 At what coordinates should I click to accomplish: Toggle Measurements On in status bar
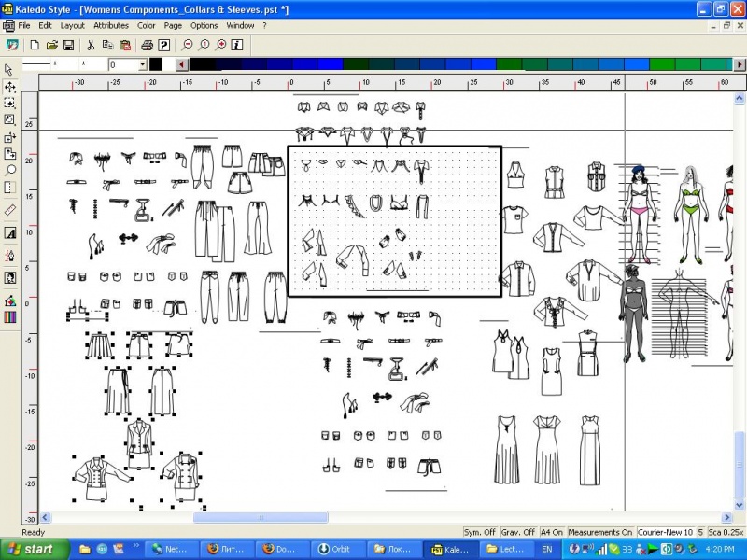tap(600, 532)
